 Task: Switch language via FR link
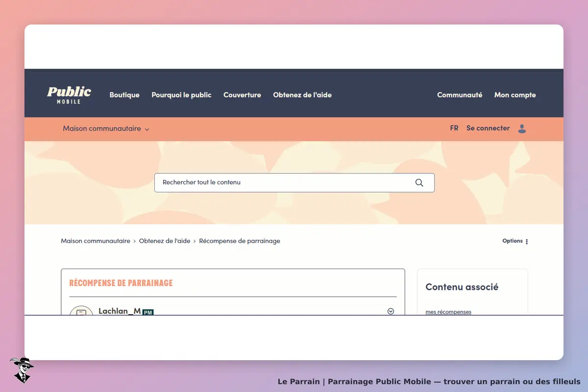(454, 128)
